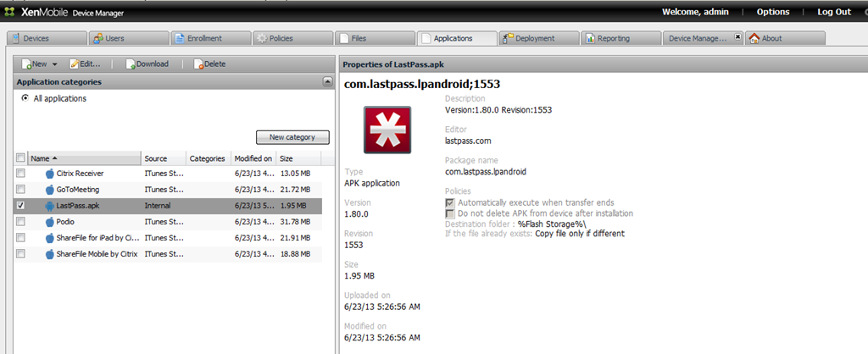Click the Android icon beside LastPass.apk
Screen dimensions: 868x354
50,205
